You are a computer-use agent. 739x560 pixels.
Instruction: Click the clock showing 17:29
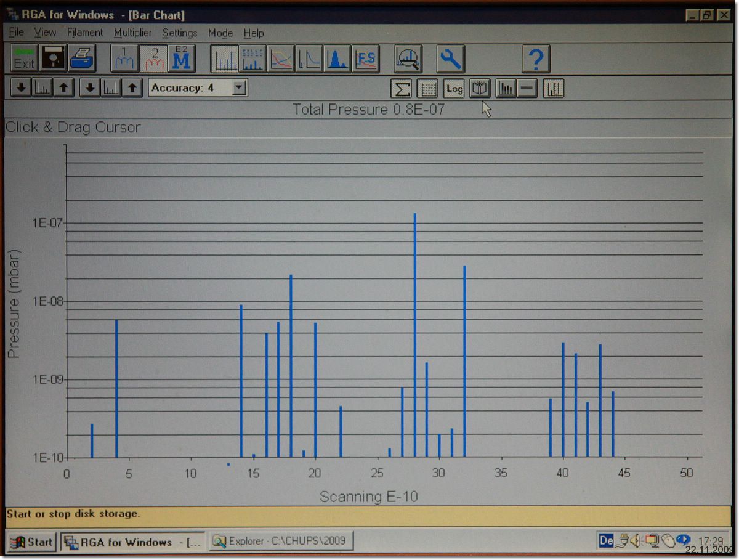coord(710,541)
